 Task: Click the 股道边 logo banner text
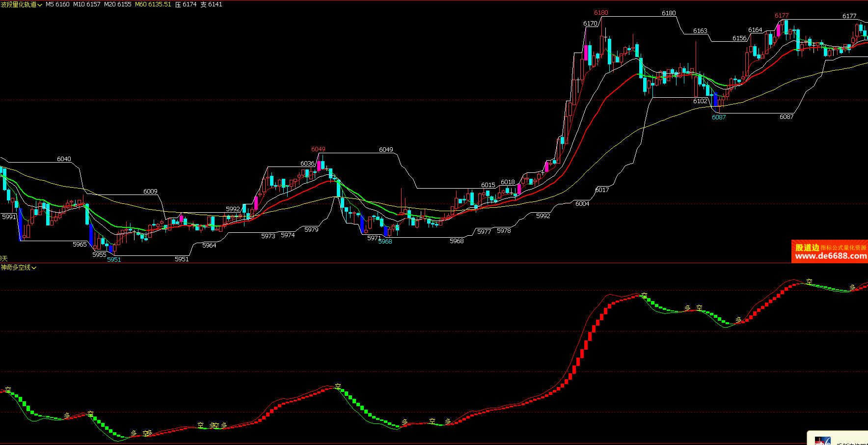point(807,248)
